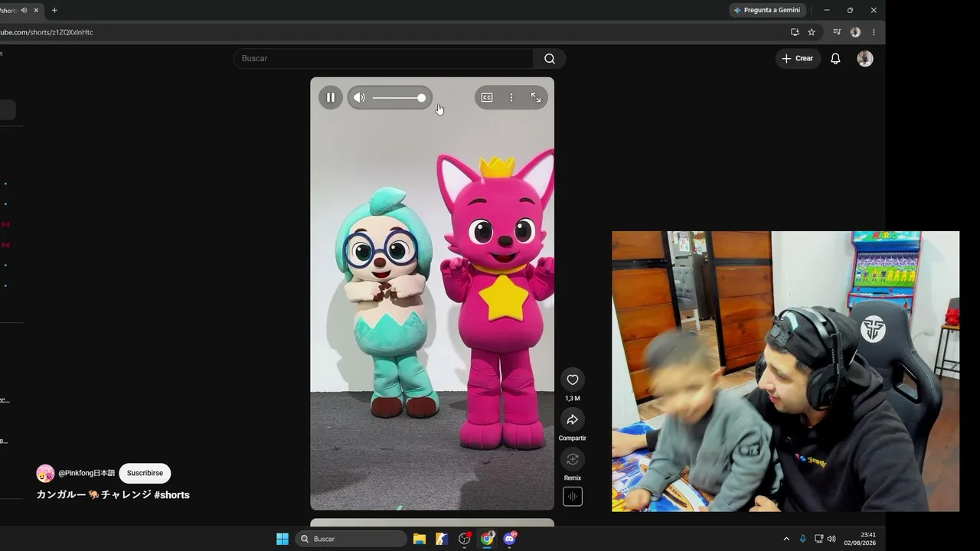This screenshot has height=551, width=980.
Task: Open the Chrome profile avatar
Action: pyautogui.click(x=855, y=32)
